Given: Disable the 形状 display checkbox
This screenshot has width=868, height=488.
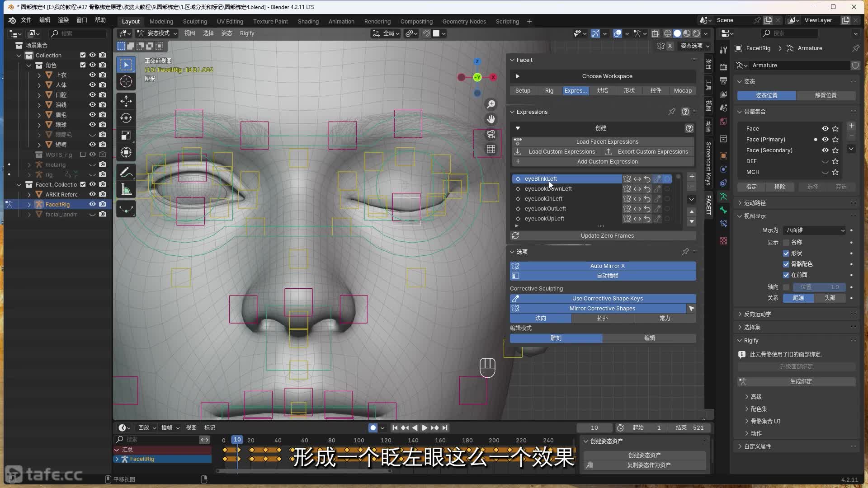Looking at the screenshot, I should click(x=786, y=253).
